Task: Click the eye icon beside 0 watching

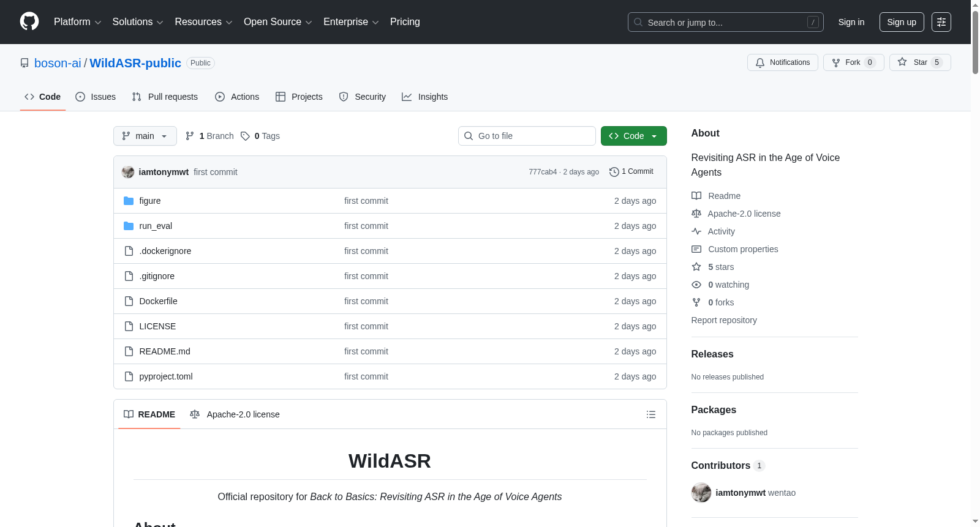Action: (x=696, y=285)
